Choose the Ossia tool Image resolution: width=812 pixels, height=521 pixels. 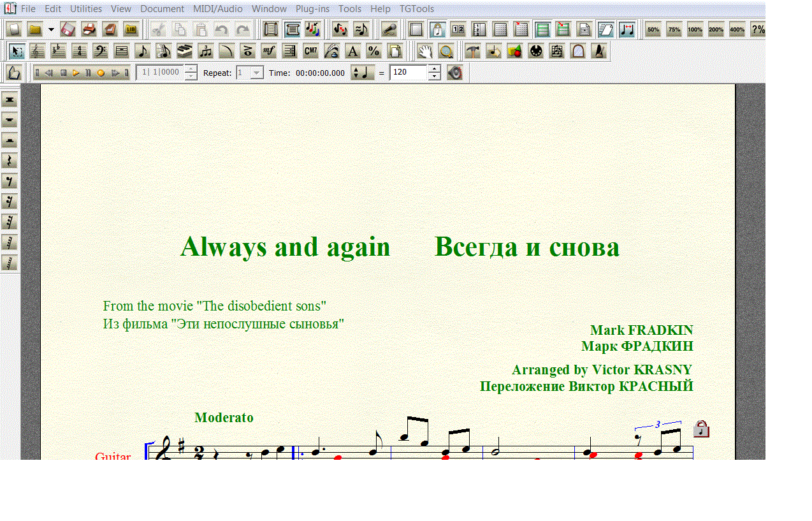pyautogui.click(x=556, y=51)
